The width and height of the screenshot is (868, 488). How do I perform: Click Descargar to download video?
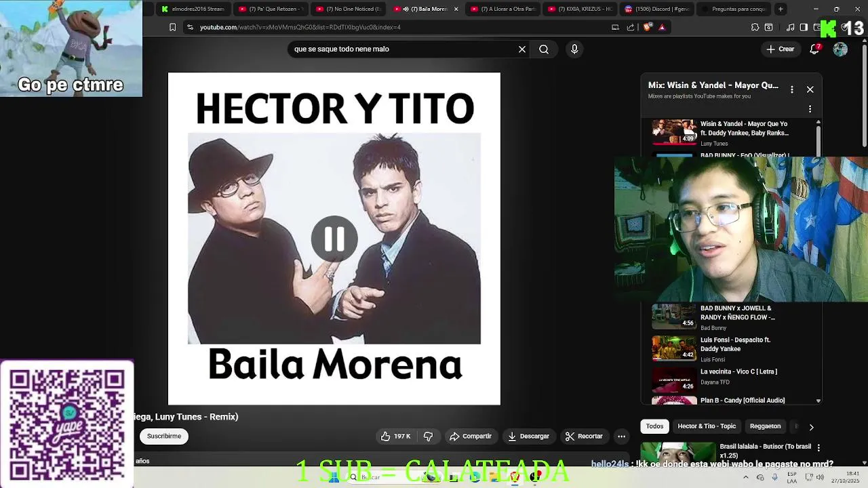529,436
